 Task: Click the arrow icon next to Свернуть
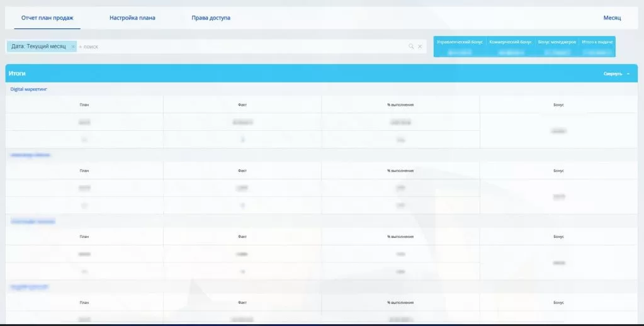(628, 74)
